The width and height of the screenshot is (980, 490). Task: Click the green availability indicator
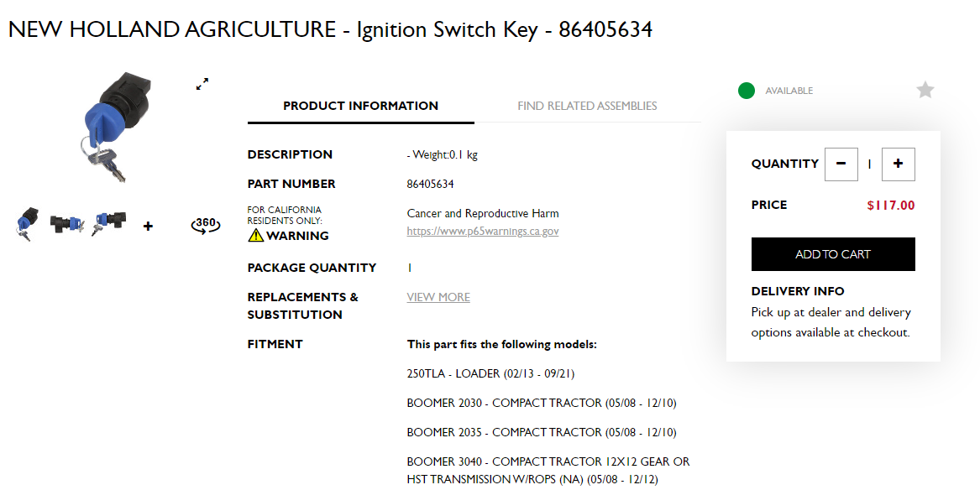(747, 91)
